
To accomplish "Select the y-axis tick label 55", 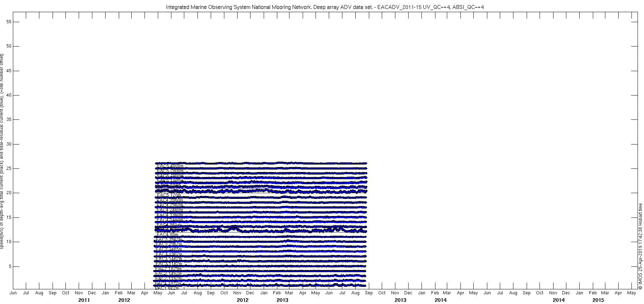I will point(9,22).
